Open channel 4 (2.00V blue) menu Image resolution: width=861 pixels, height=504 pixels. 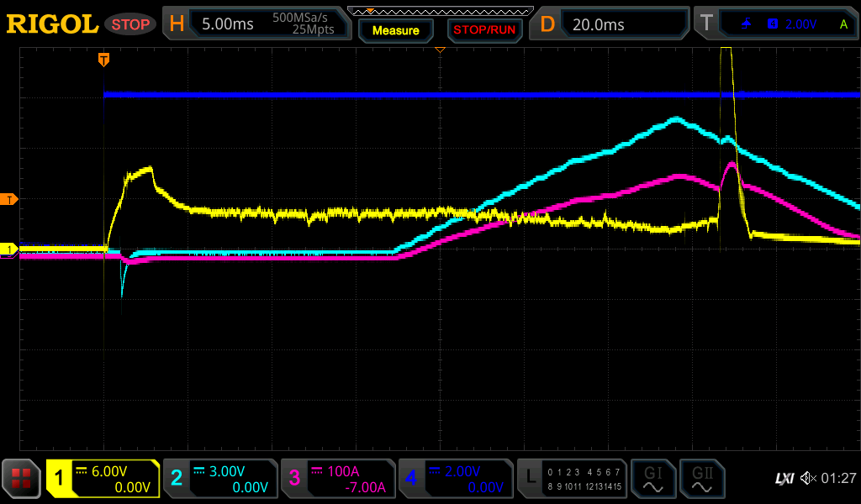(x=456, y=479)
